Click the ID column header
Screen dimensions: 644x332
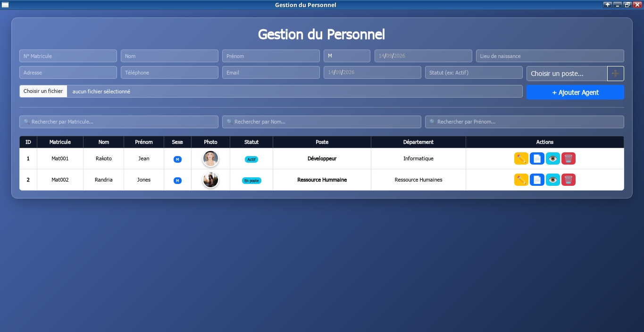click(28, 142)
